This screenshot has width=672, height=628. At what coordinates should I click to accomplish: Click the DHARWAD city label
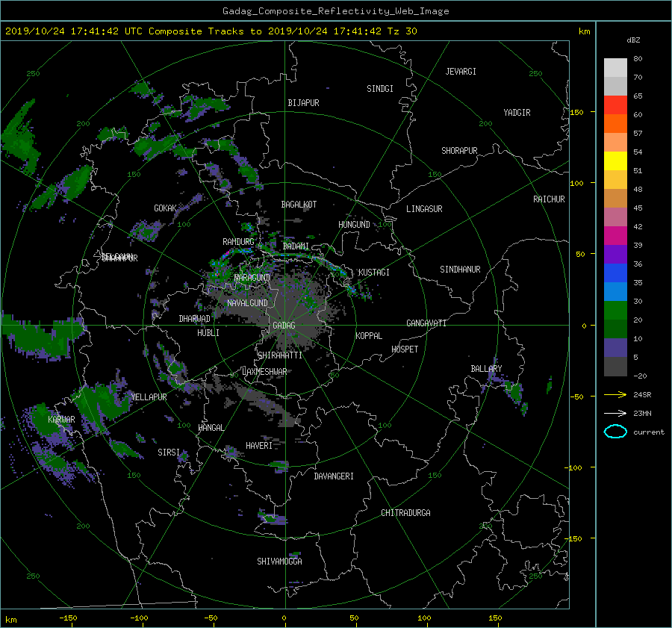click(x=195, y=319)
